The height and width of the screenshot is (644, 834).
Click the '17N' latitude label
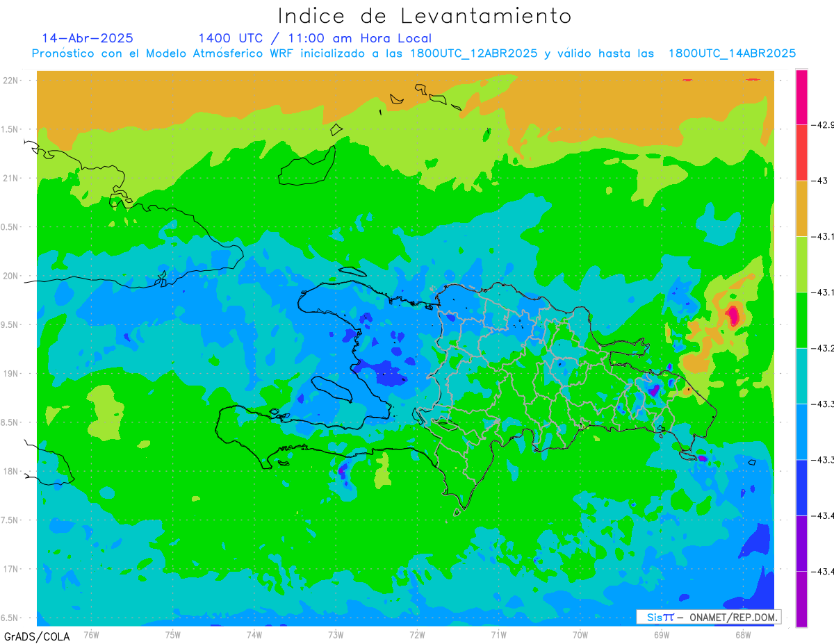click(x=10, y=569)
